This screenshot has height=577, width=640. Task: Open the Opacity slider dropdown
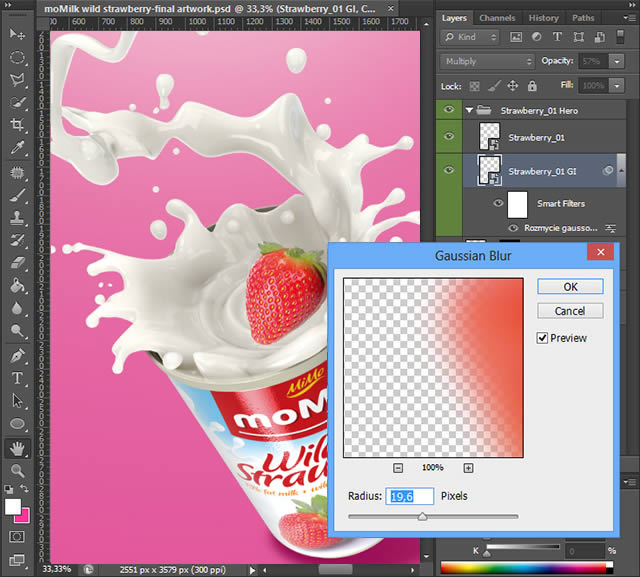click(617, 61)
